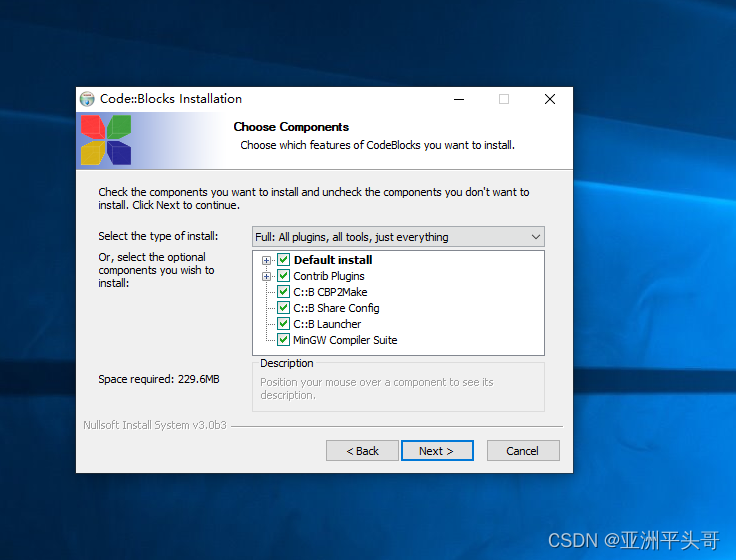The height and width of the screenshot is (560, 736).
Task: Click the Next > button
Action: tap(437, 451)
